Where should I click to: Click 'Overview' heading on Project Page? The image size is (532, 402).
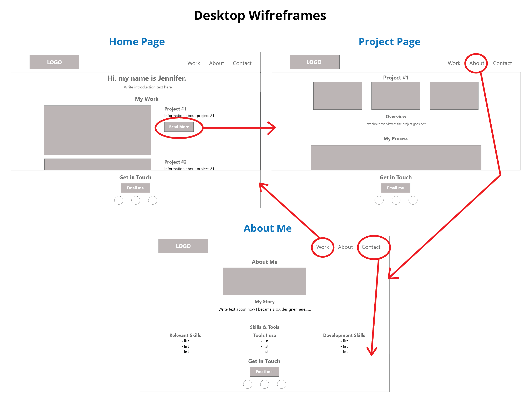[396, 117]
